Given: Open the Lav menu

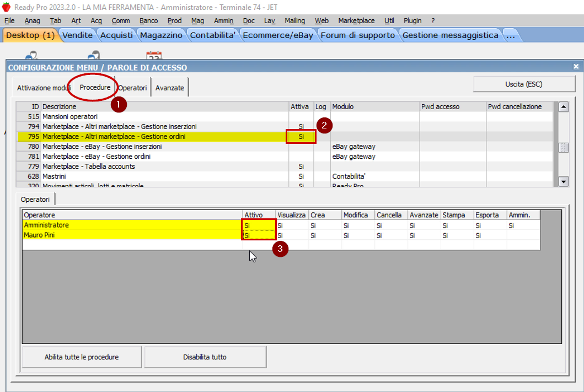Looking at the screenshot, I should click(269, 21).
